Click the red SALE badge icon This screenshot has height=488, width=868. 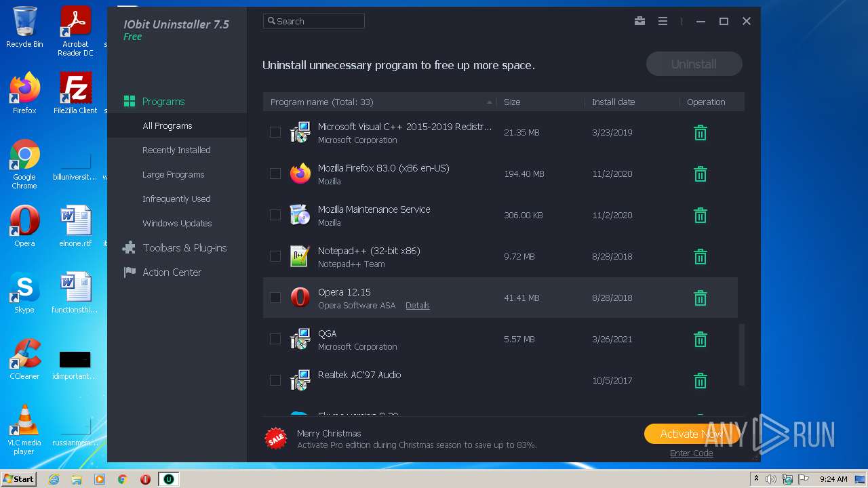[276, 439]
